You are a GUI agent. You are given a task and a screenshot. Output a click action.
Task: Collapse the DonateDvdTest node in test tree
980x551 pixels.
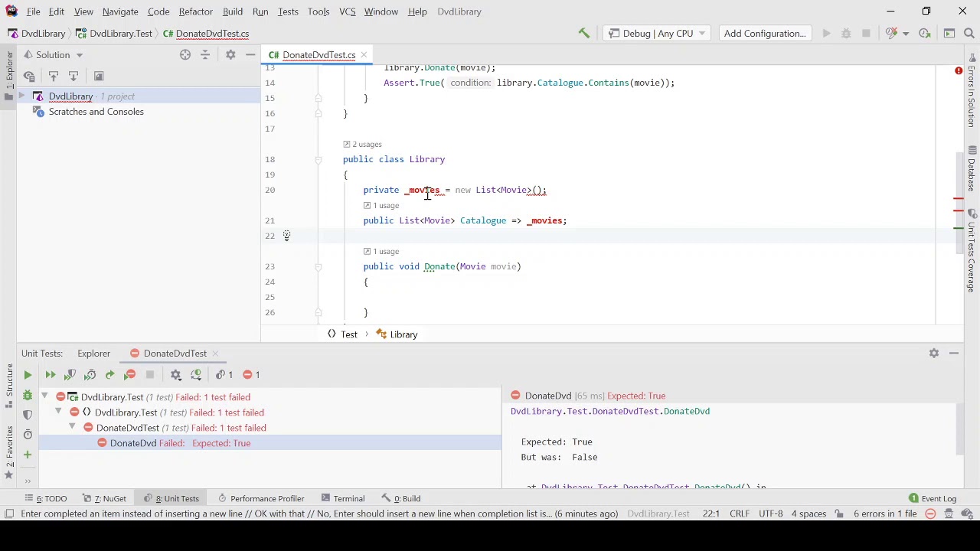tap(72, 427)
